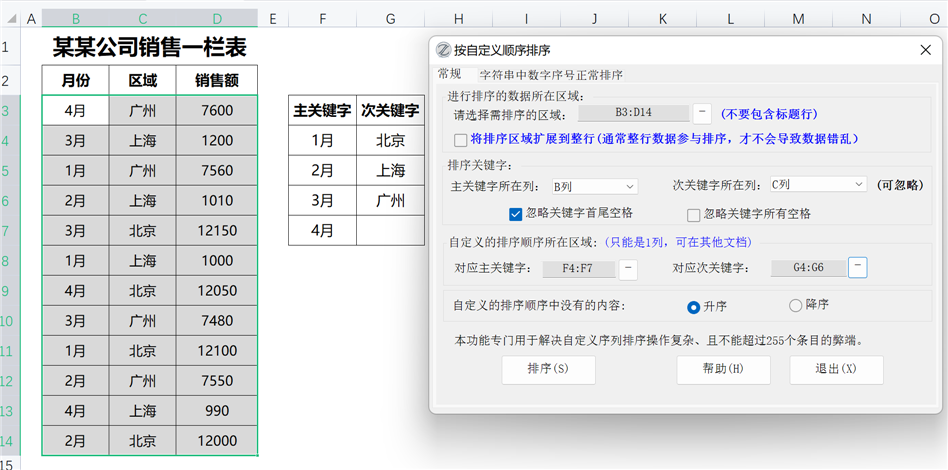
Task: Click the range picker button beside F4:F7
Action: coord(628,268)
